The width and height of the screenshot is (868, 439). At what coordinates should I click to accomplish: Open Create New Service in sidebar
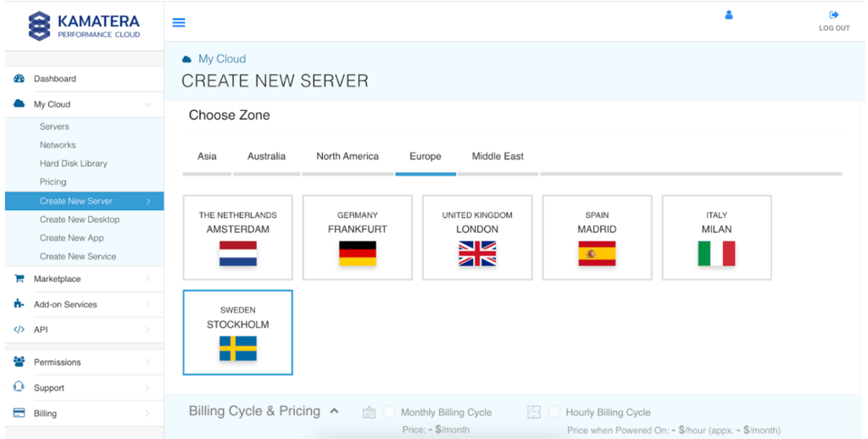[x=77, y=256]
